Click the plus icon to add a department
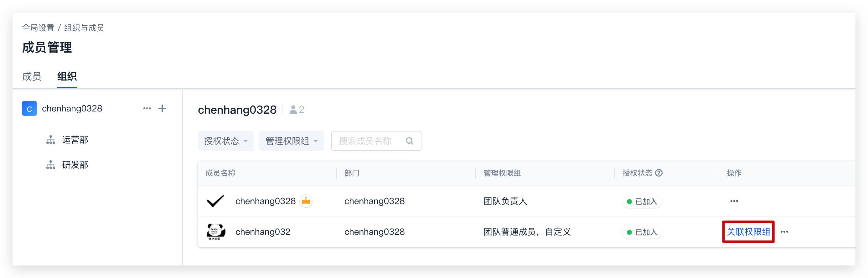 coord(162,108)
